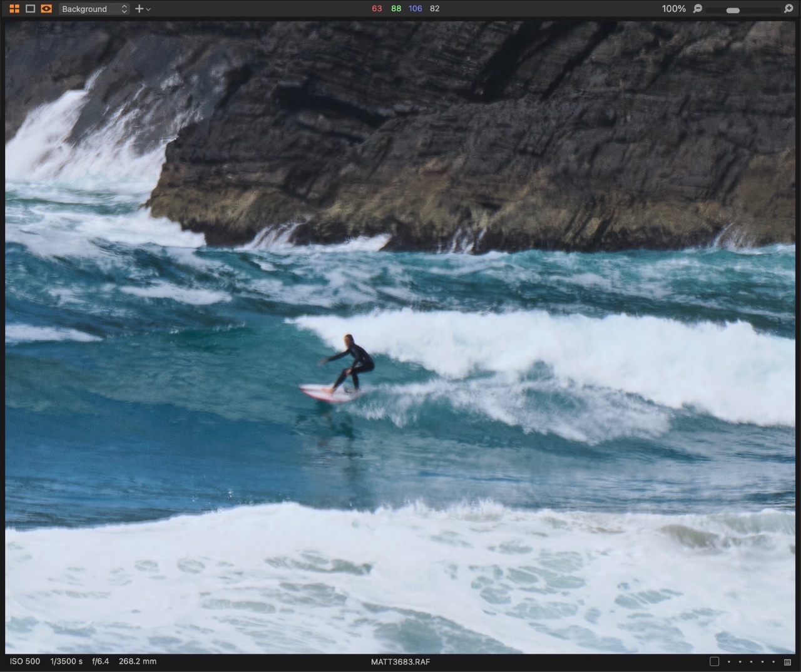The width and height of the screenshot is (801, 672).
Task: Toggle the color tag square box
Action: pos(714,661)
